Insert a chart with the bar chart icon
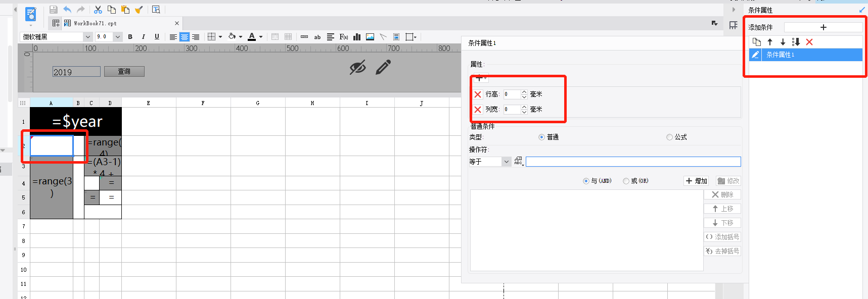Screen dimensions: 868x299 click(x=357, y=37)
